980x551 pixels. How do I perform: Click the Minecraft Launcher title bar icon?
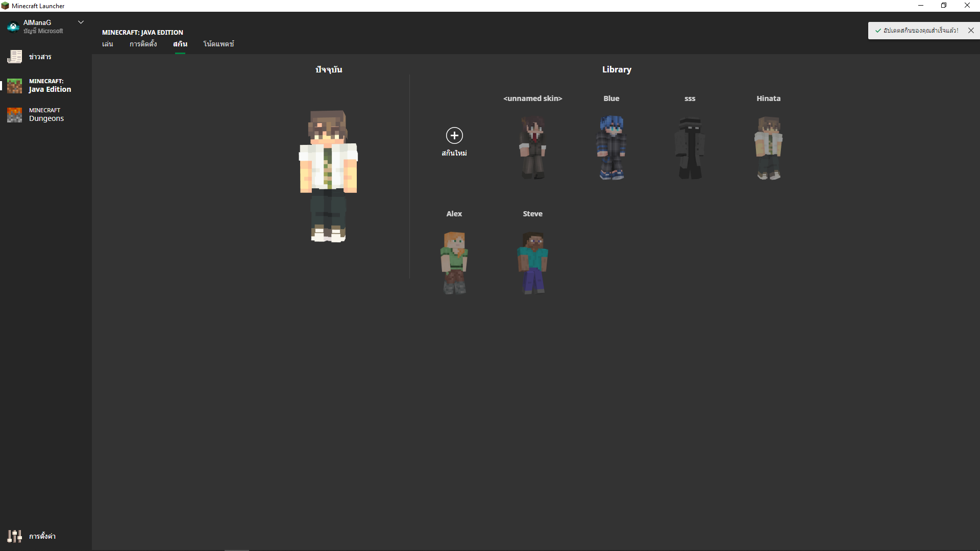tap(5, 6)
